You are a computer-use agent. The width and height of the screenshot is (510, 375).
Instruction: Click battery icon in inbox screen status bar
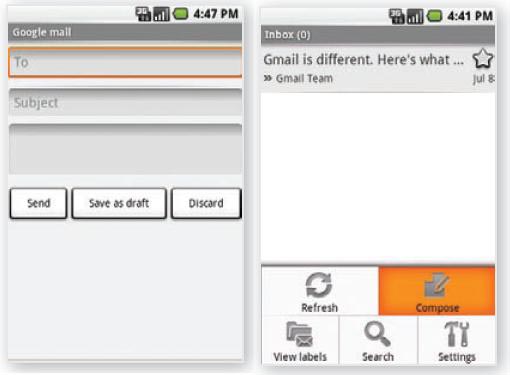coord(434,16)
